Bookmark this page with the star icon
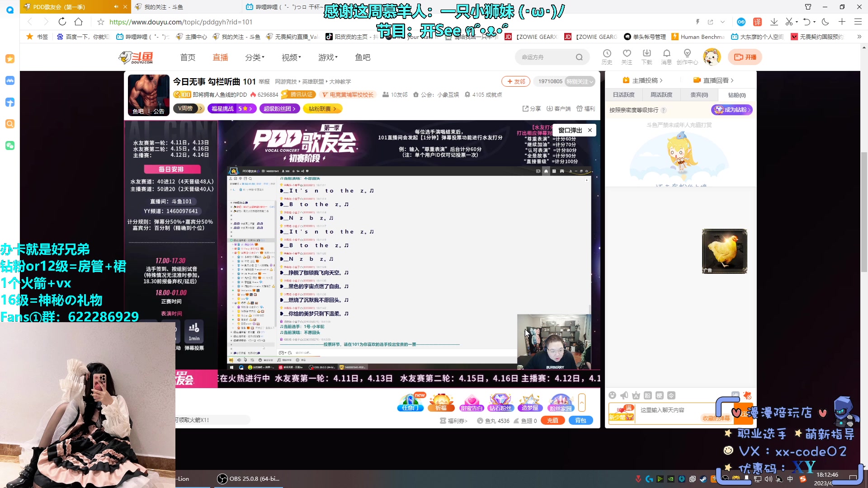The height and width of the screenshot is (488, 868). [101, 22]
